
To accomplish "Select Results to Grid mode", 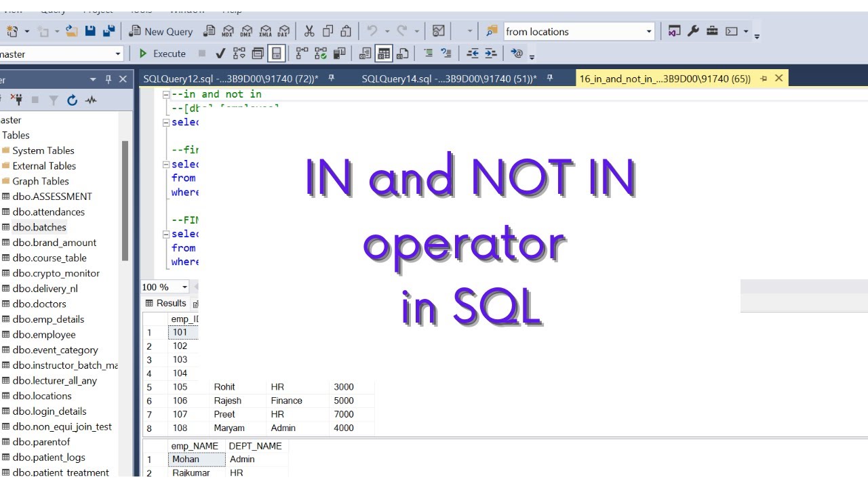I will coord(384,54).
